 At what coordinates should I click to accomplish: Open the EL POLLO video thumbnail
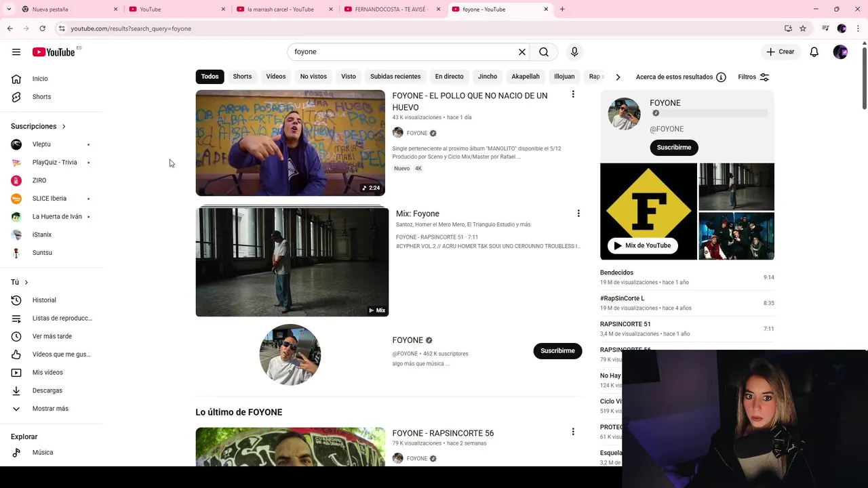click(x=290, y=143)
